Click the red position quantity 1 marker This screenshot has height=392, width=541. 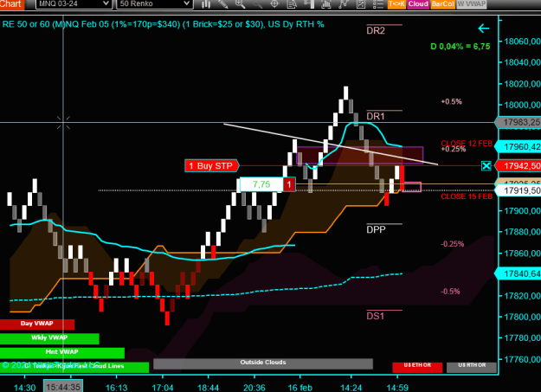tap(289, 184)
